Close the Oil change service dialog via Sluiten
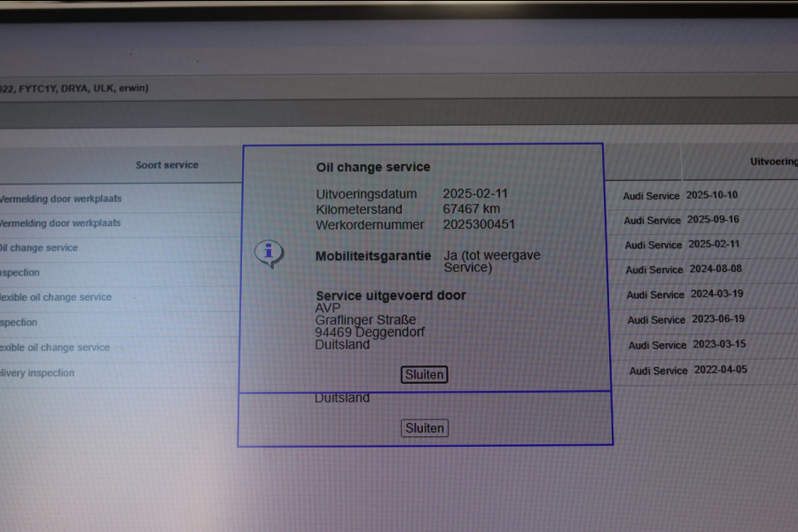Viewport: 798px width, 532px height. pos(424,374)
